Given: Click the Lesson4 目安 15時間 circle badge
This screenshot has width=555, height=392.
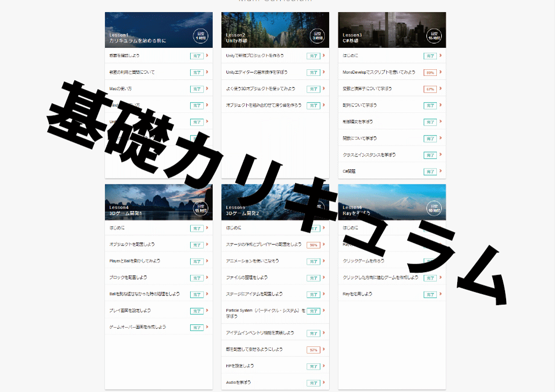Looking at the screenshot, I should coord(201,208).
